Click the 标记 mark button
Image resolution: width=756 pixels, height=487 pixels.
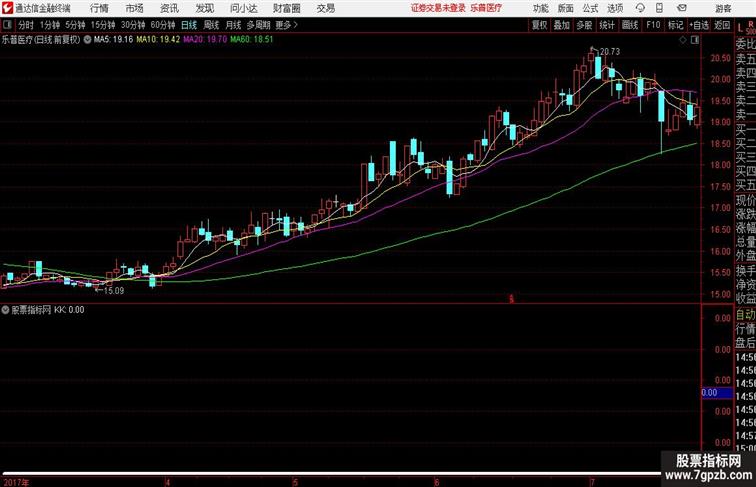coord(675,25)
